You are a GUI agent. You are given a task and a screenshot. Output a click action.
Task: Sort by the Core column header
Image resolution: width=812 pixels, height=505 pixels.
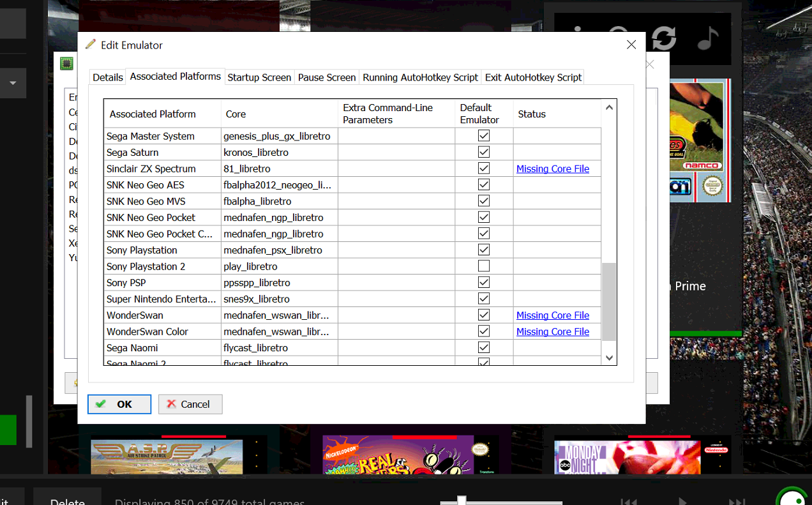tap(280, 114)
